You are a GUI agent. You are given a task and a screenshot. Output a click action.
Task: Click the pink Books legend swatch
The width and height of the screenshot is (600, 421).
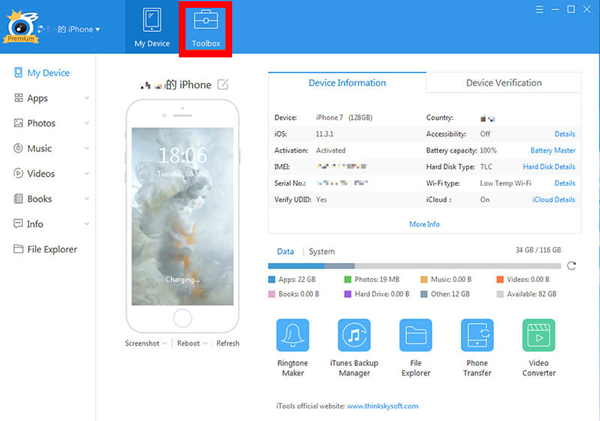click(272, 294)
